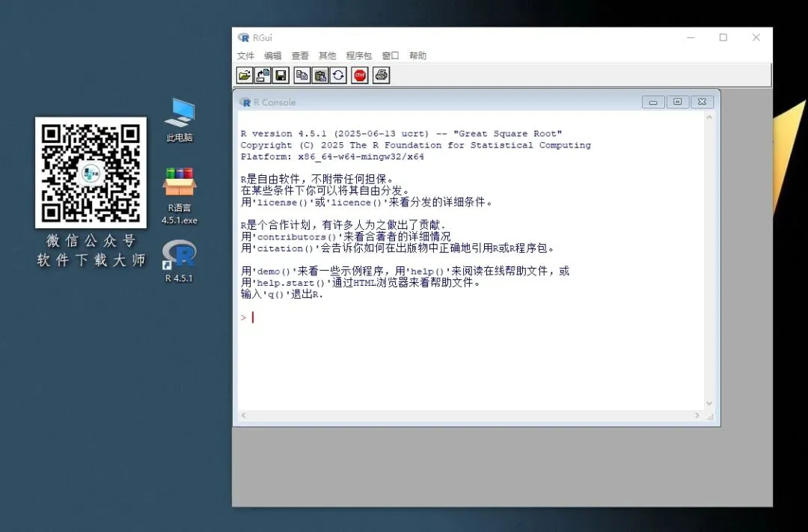Click the console horizontal scroll right arrow

697,415
